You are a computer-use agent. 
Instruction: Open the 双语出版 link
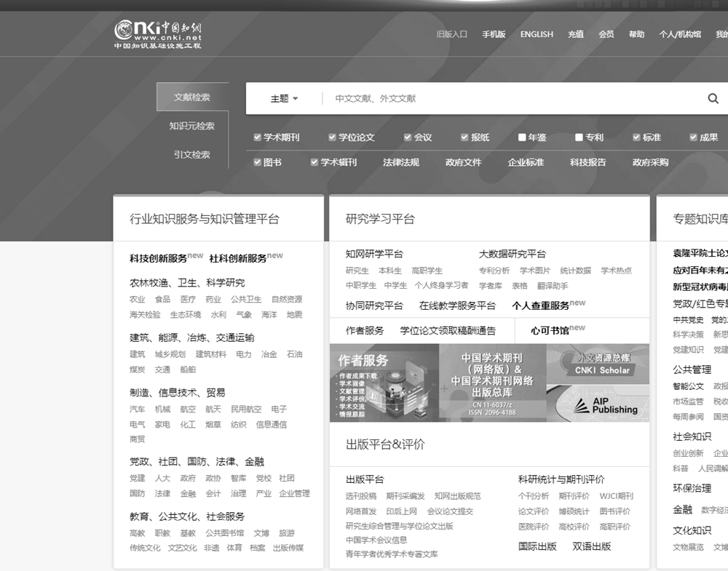pos(591,546)
